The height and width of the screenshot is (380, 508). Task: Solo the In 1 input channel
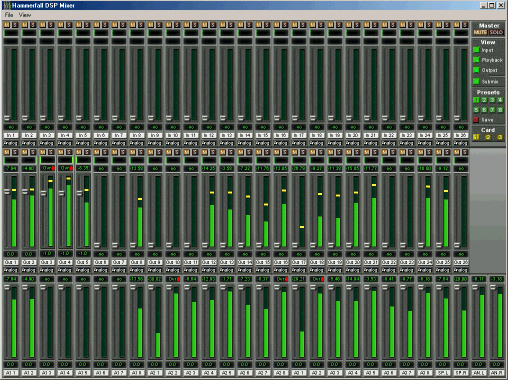[x=15, y=25]
